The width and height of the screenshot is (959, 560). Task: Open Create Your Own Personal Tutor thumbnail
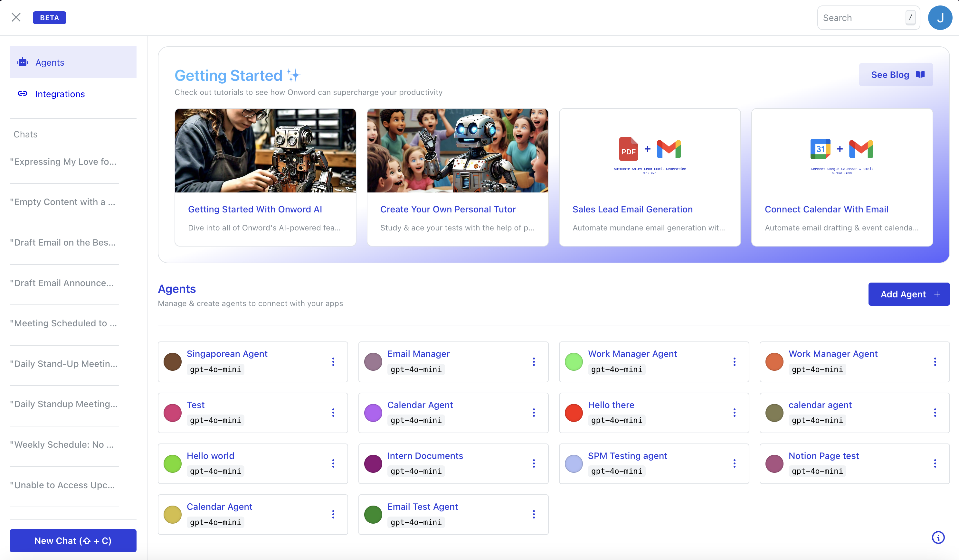pyautogui.click(x=457, y=151)
